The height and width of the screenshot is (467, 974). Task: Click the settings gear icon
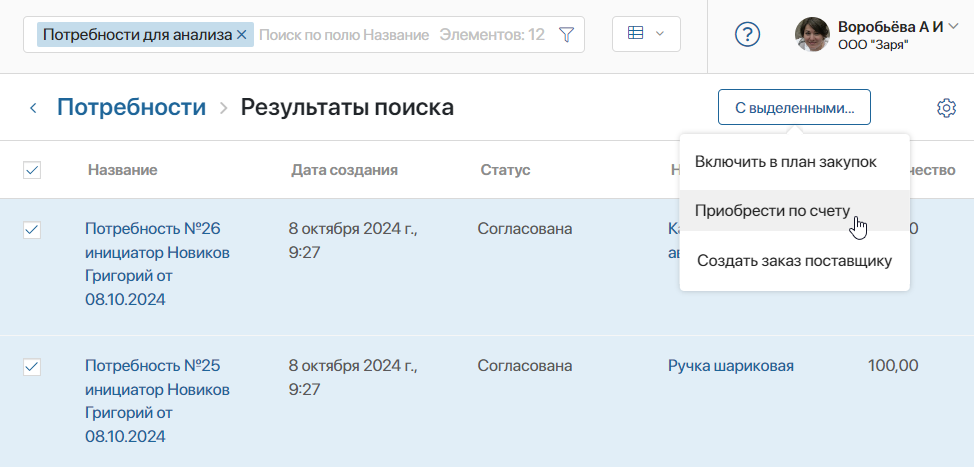946,108
